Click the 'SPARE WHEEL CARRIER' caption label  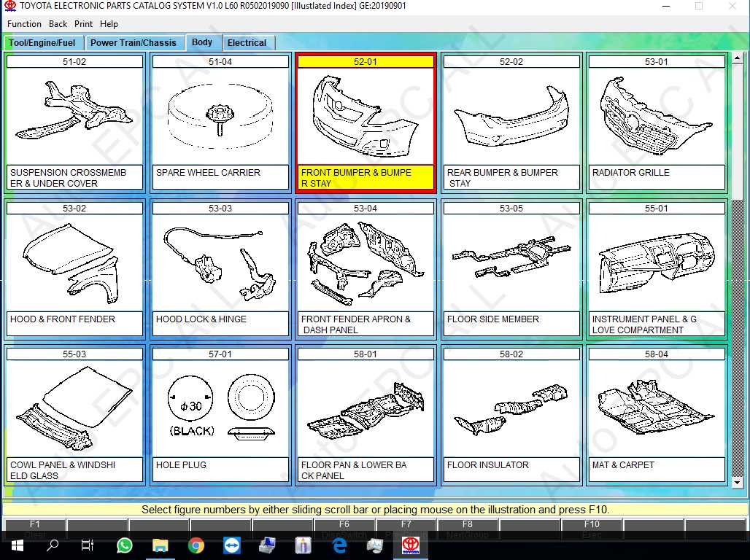click(220, 178)
